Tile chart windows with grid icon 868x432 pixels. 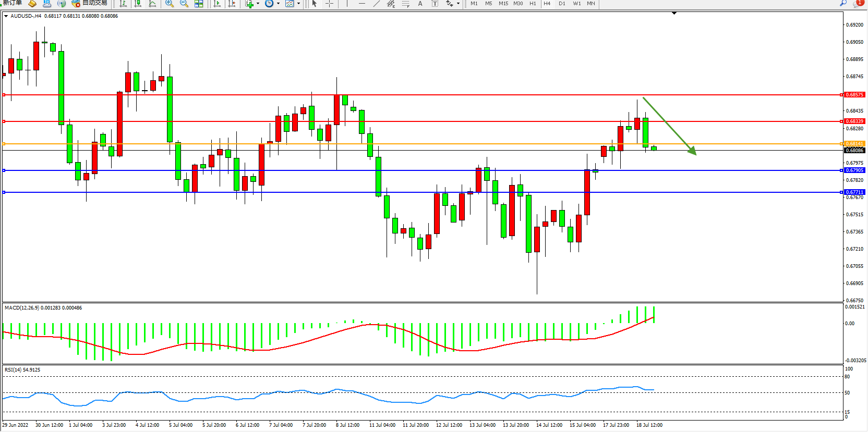pos(199,4)
